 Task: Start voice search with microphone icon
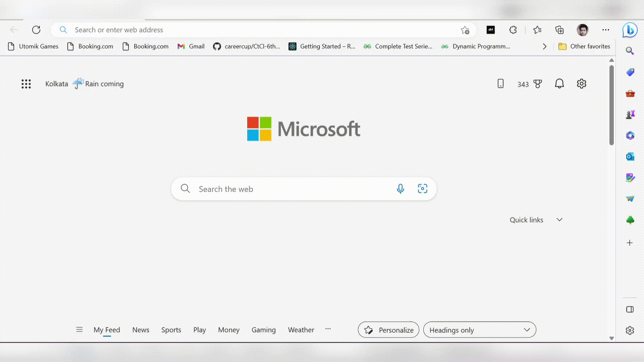[x=400, y=189]
